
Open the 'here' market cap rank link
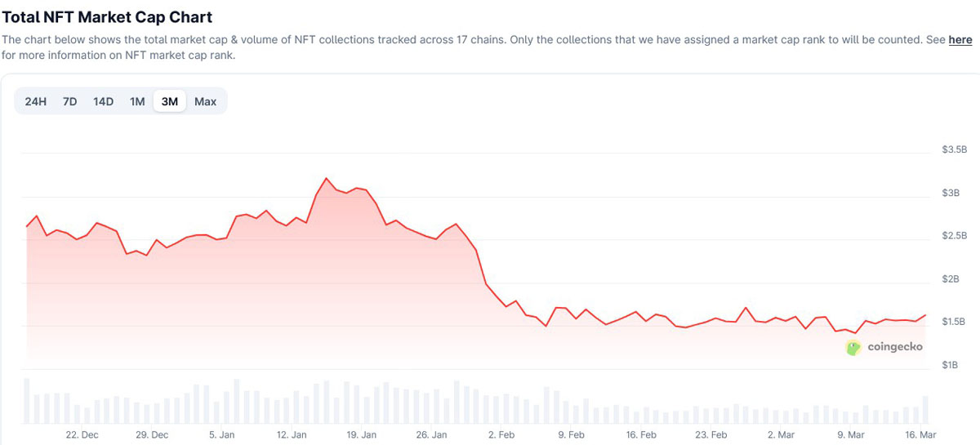pyautogui.click(x=960, y=39)
